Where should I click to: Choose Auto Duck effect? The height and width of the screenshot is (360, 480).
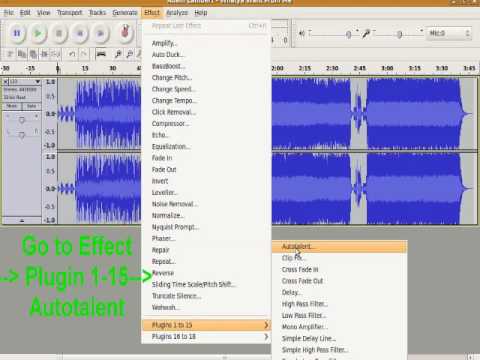point(206,55)
